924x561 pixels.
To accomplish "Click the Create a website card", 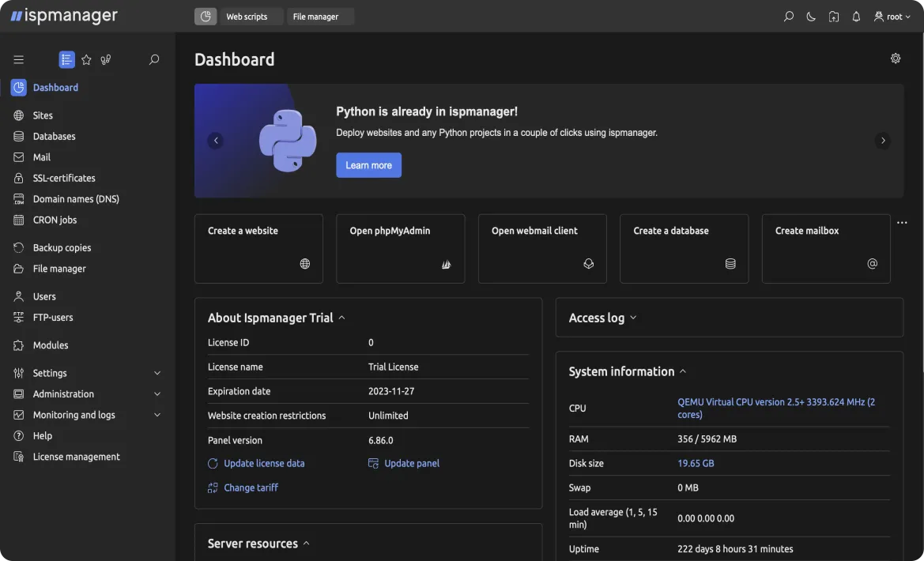I will tap(258, 249).
